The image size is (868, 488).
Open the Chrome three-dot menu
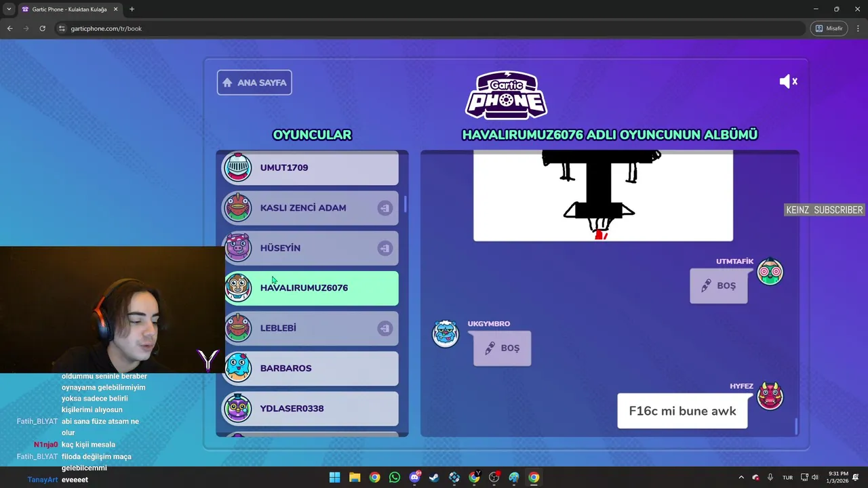click(x=858, y=28)
